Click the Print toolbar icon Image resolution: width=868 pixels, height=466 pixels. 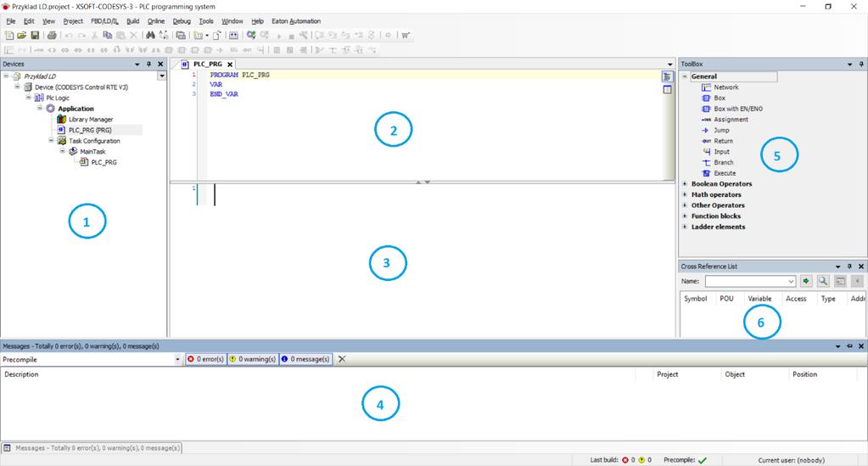pyautogui.click(x=52, y=35)
